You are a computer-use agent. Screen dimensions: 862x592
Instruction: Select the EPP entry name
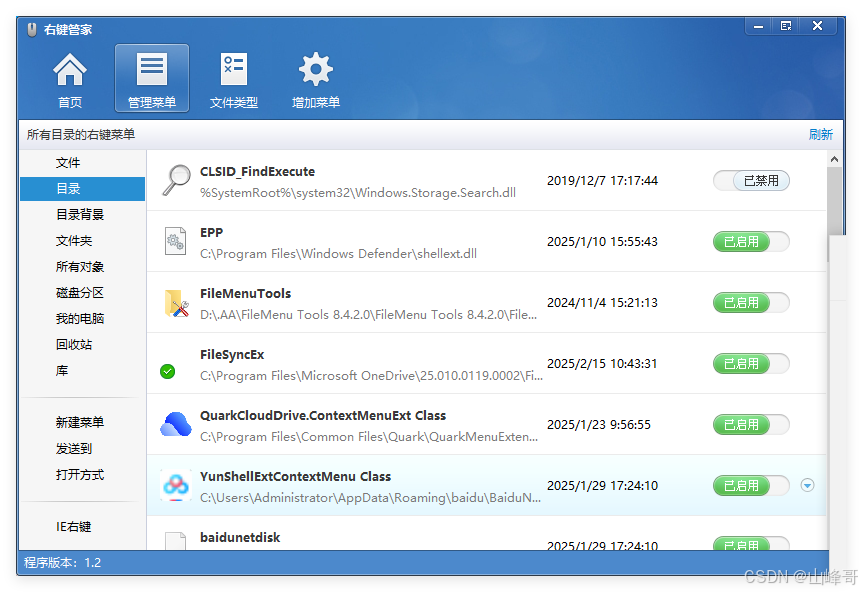tap(212, 233)
